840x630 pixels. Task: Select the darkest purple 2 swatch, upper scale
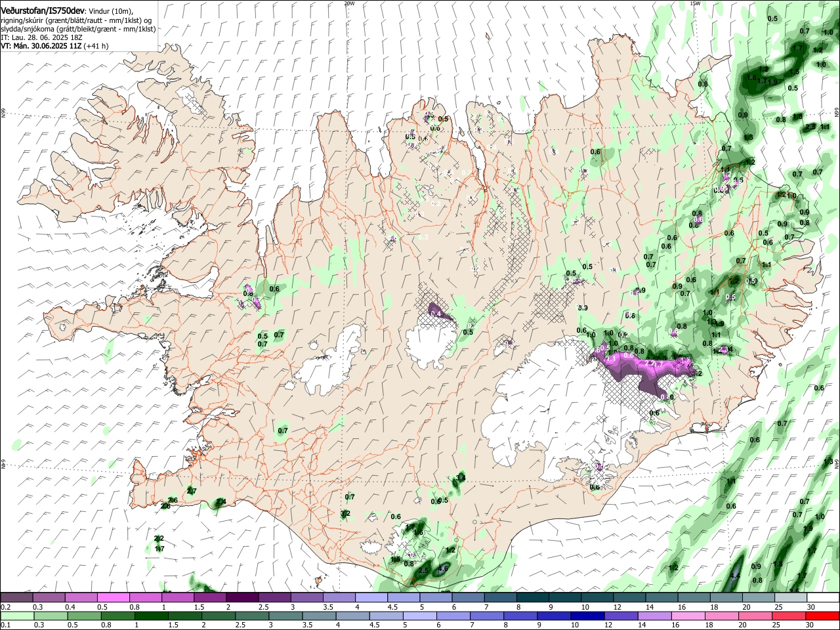point(241,597)
